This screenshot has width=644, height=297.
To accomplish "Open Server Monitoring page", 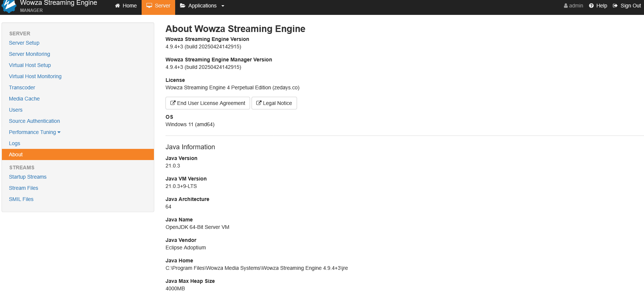I will pos(29,54).
